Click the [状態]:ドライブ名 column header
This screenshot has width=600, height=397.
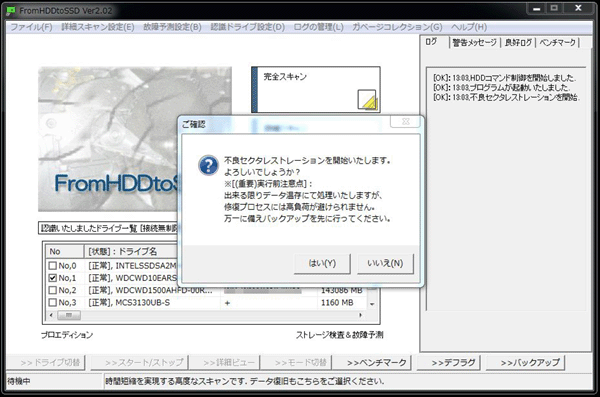[x=131, y=252]
